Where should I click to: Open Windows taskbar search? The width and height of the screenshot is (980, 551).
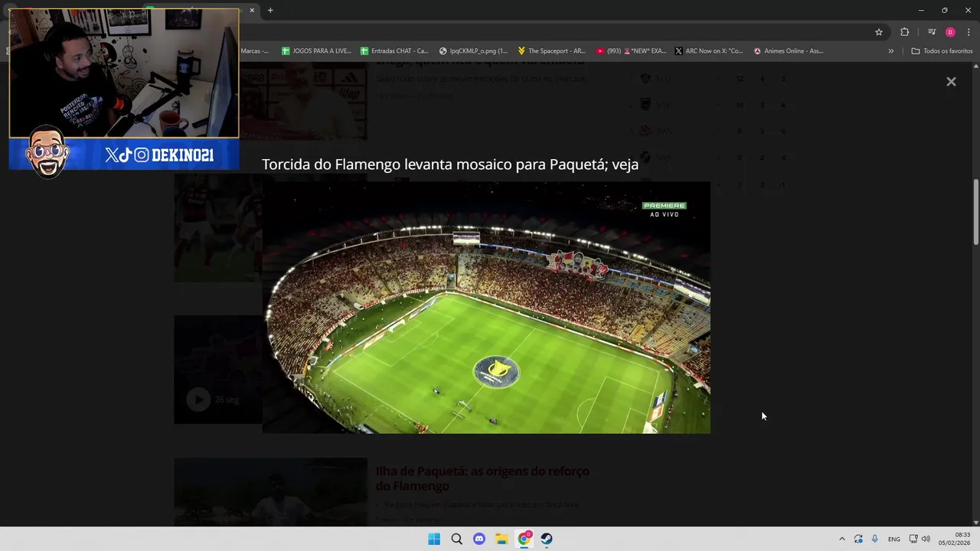point(456,539)
